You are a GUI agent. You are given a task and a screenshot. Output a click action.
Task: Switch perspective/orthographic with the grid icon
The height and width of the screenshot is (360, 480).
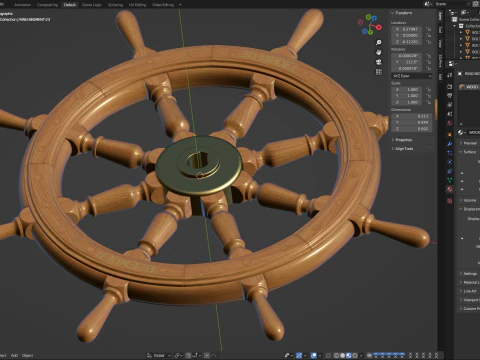tap(379, 72)
